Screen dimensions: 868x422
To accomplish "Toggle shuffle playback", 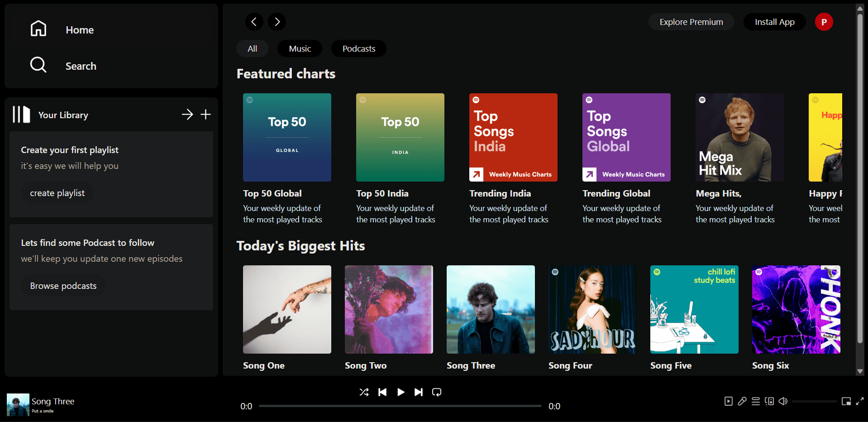I will 364,392.
